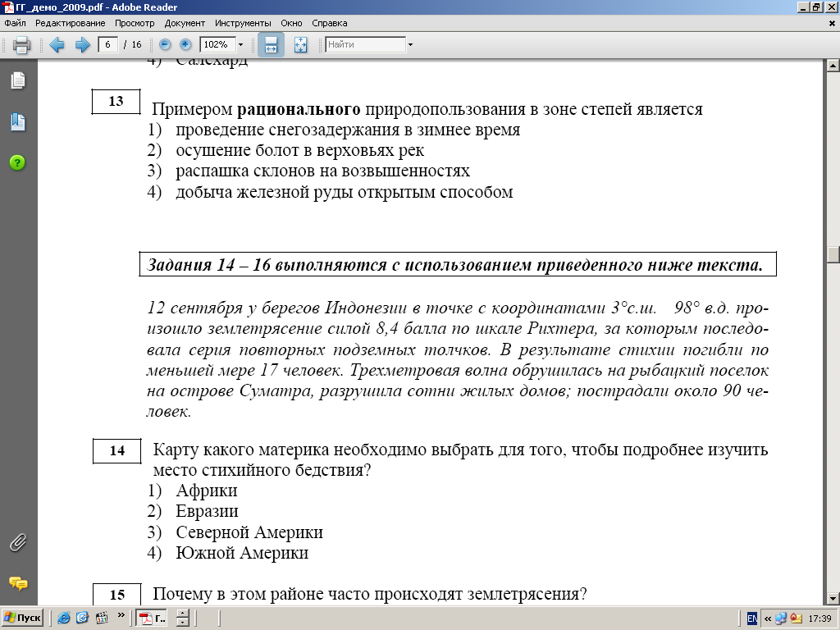Click the Adobe Reader title bar PDF icon
The image size is (840, 630).
pyautogui.click(x=8, y=7)
